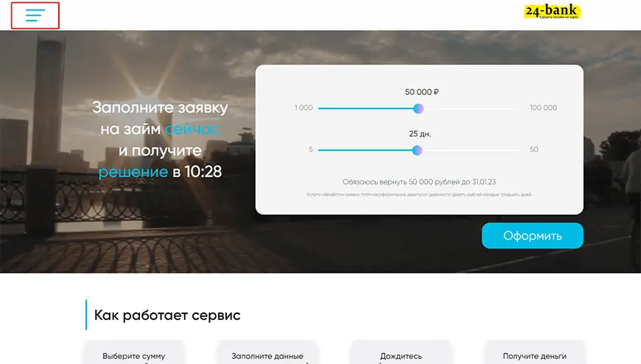Set amount near the 100 000 maximum label
This screenshot has width=641, height=364.
tap(543, 108)
